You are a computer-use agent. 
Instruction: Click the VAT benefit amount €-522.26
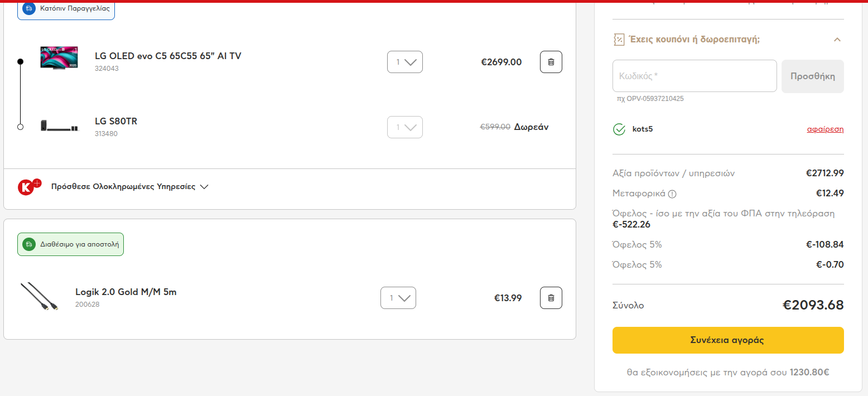coord(631,225)
